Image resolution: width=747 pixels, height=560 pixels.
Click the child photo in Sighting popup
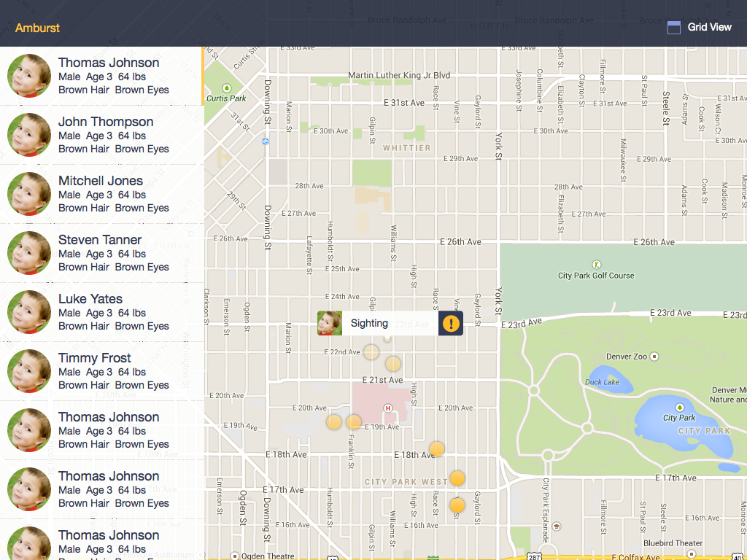click(x=330, y=323)
